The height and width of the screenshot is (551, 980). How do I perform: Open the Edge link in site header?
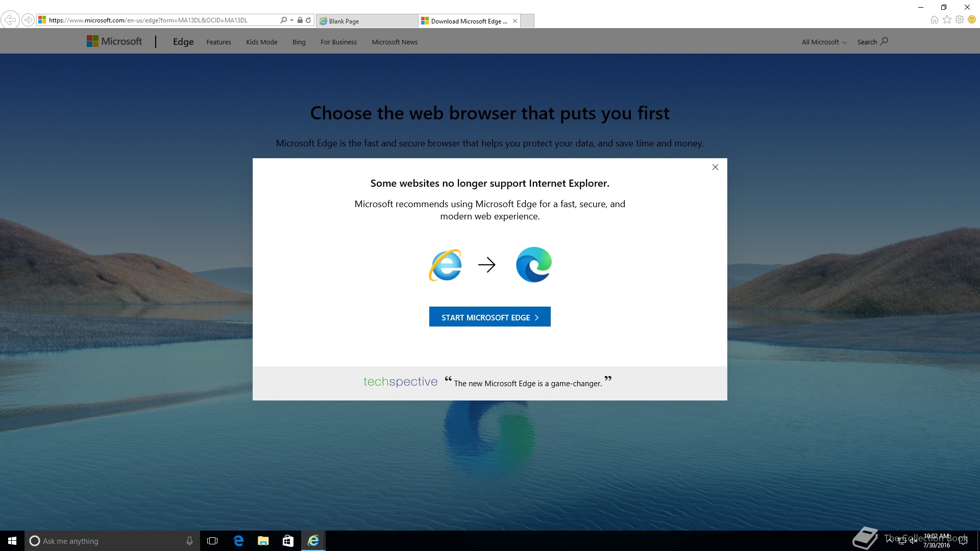pos(183,42)
